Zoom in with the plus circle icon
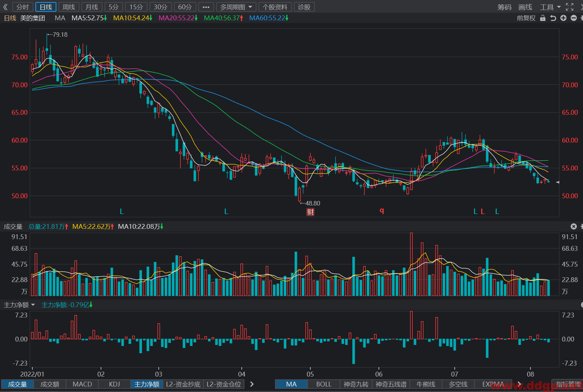The image size is (583, 392). pyautogui.click(x=563, y=18)
